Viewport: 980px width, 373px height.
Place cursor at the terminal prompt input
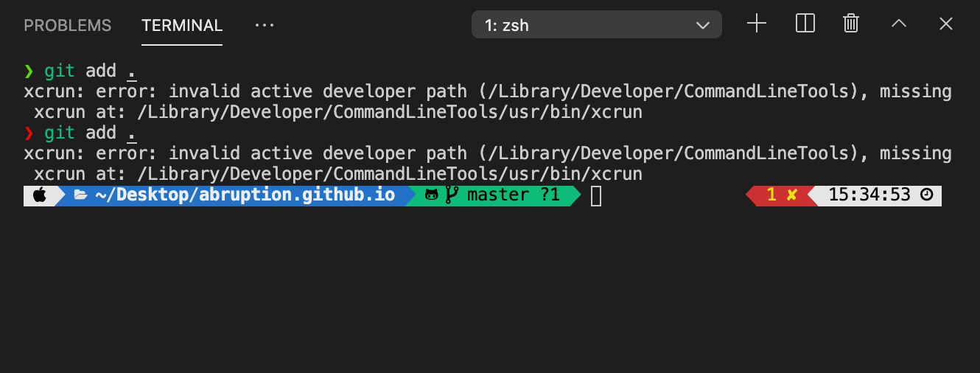click(596, 196)
